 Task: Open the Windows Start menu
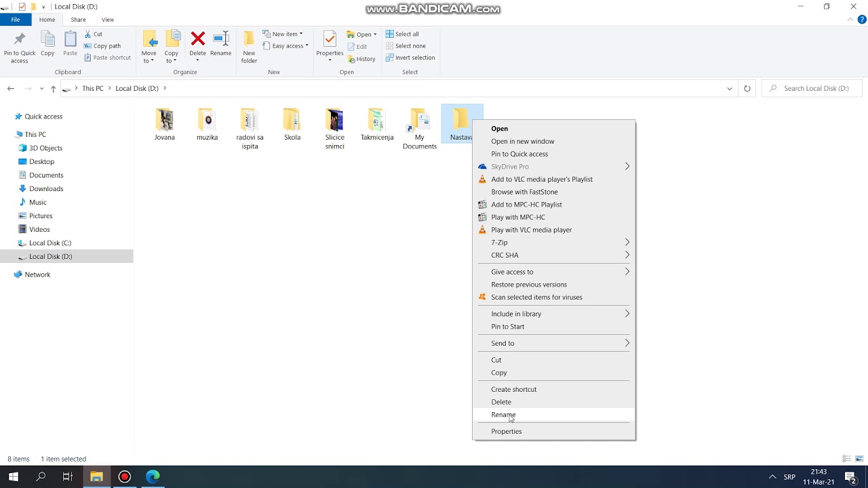(x=14, y=476)
